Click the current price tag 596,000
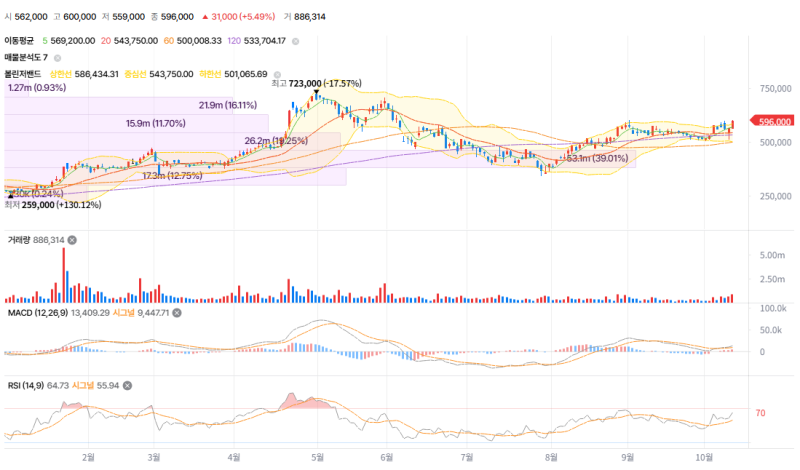 tap(772, 121)
